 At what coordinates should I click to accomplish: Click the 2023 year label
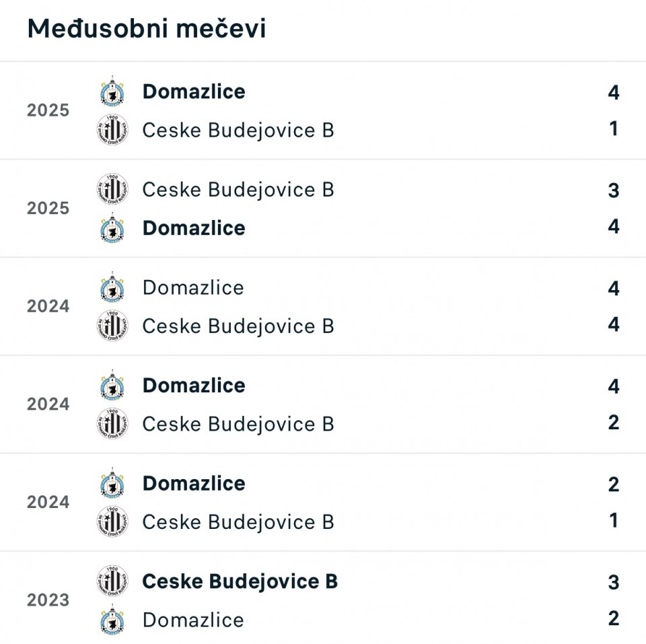tap(48, 600)
